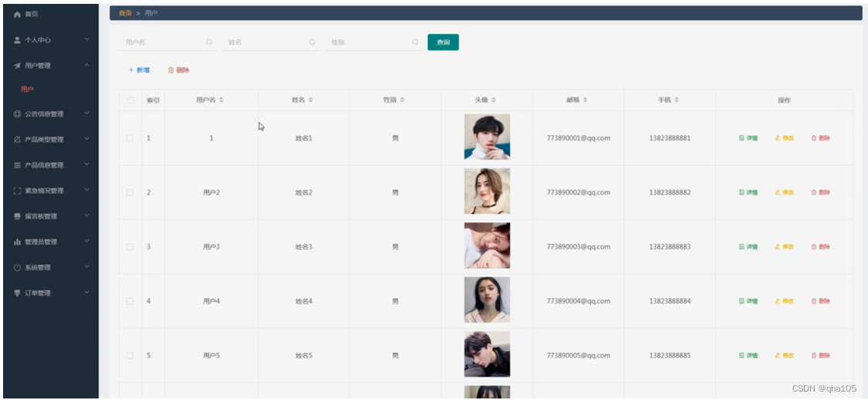Click the 个人中心 person icon

16,40
